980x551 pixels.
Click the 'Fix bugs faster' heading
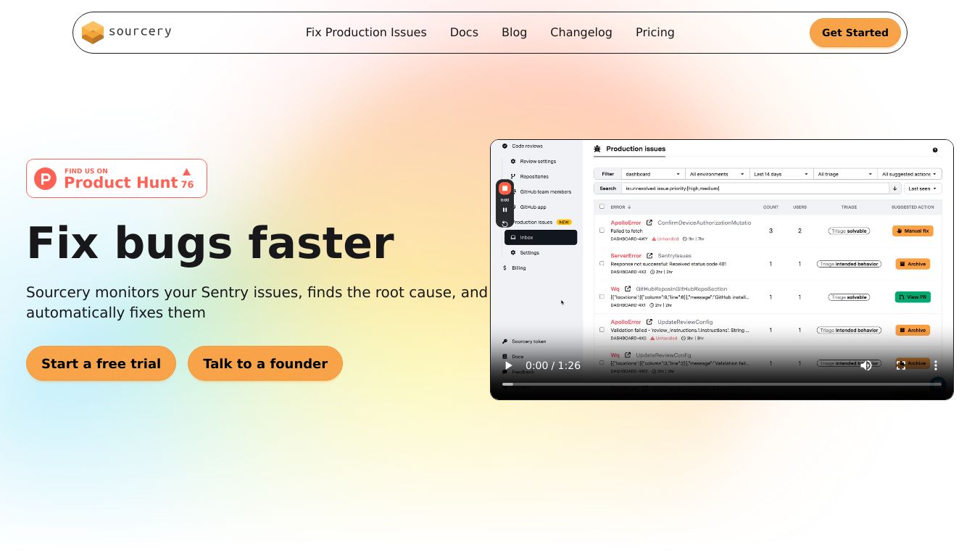point(210,243)
